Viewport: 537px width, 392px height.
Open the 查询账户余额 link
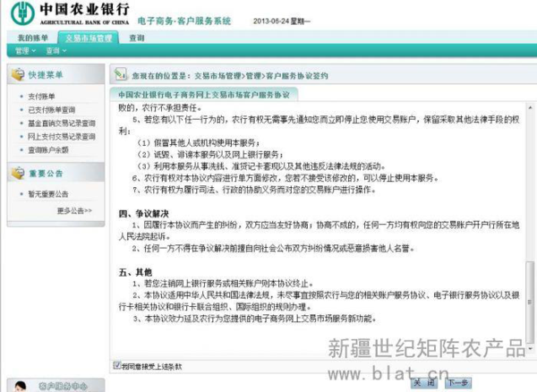[48, 150]
